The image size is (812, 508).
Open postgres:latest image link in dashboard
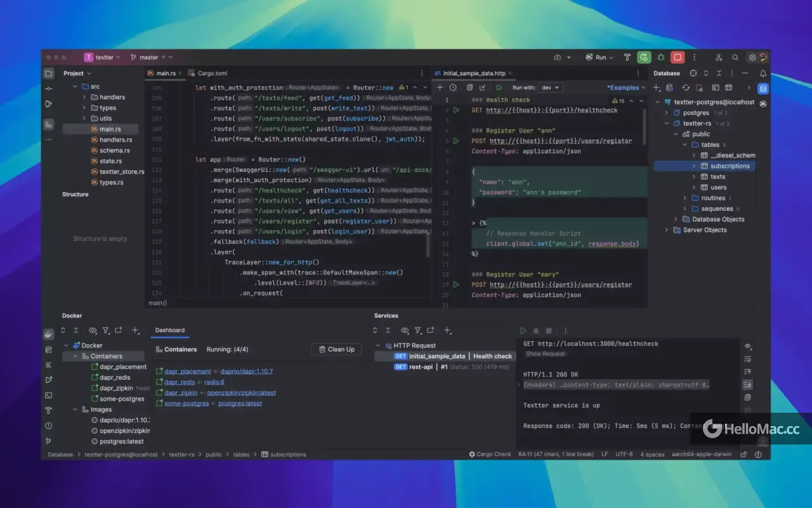pos(240,403)
